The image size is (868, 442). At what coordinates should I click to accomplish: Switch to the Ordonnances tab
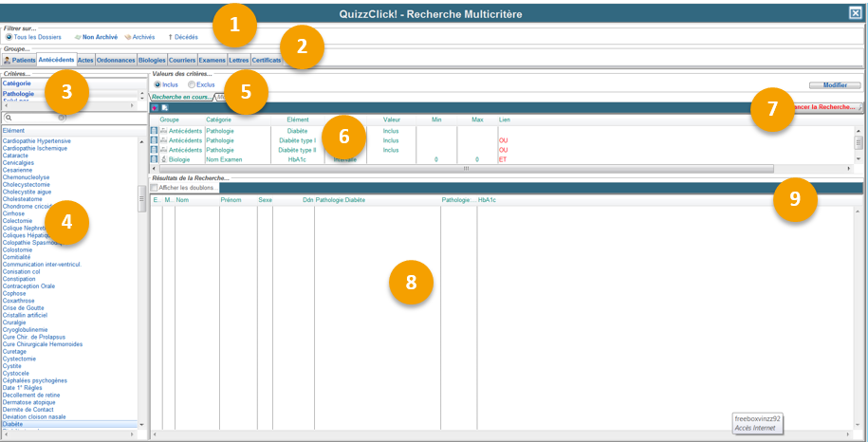click(116, 60)
